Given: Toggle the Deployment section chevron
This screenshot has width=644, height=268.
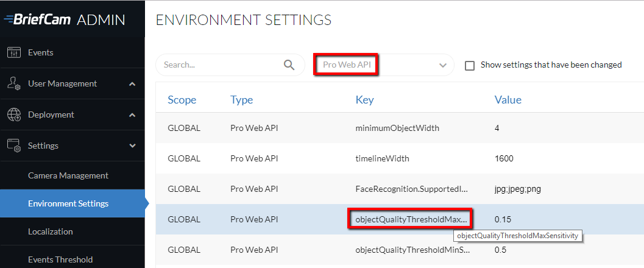Looking at the screenshot, I should click(x=132, y=115).
